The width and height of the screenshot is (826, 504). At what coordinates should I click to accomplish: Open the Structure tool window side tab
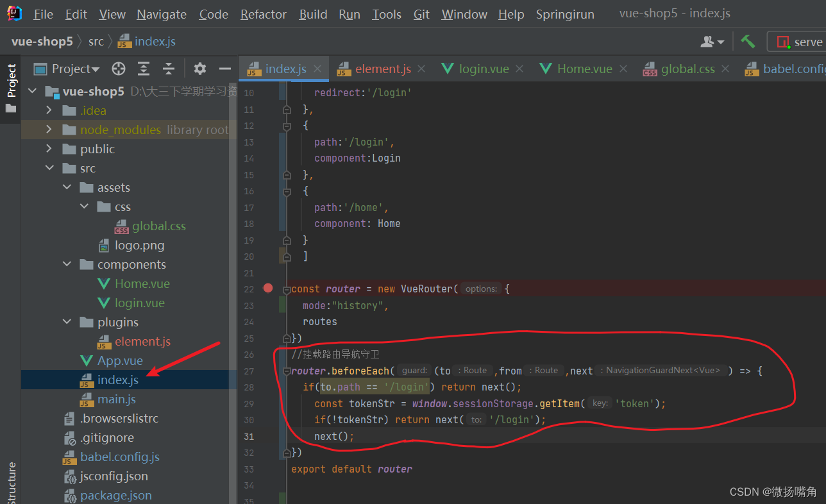coord(11,482)
